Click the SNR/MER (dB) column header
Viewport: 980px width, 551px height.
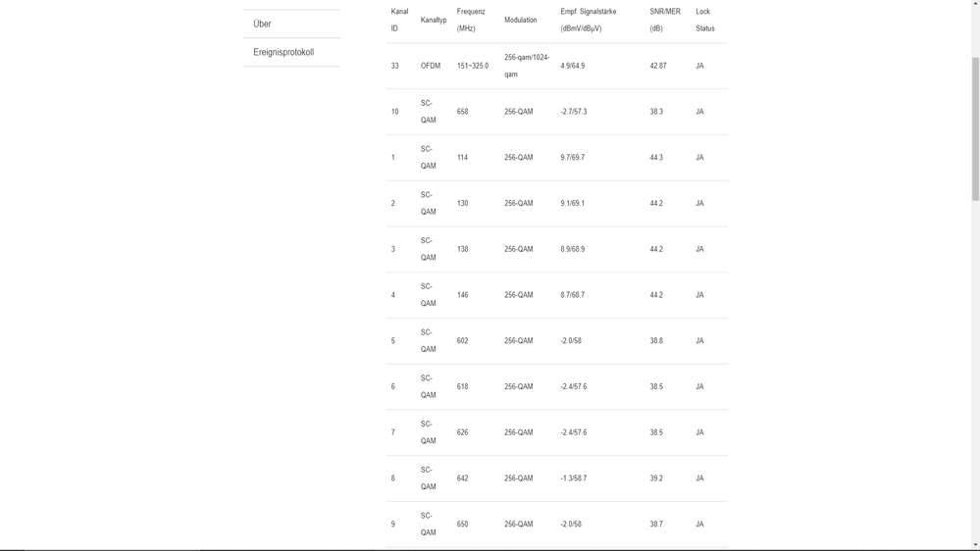coord(665,20)
